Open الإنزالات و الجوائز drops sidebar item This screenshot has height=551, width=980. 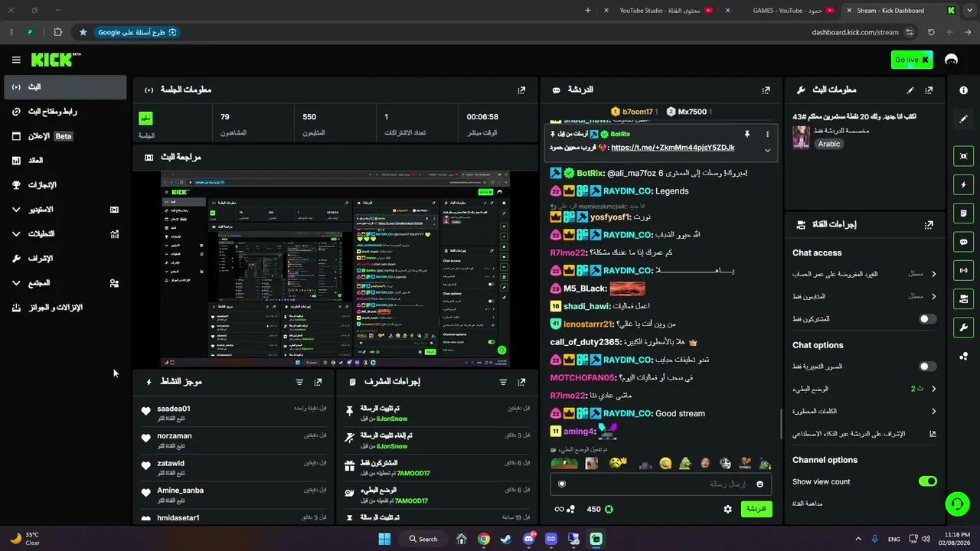(x=65, y=308)
